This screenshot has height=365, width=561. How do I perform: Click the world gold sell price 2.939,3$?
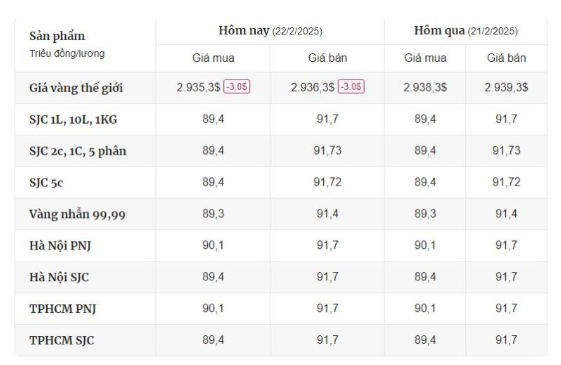[506, 87]
